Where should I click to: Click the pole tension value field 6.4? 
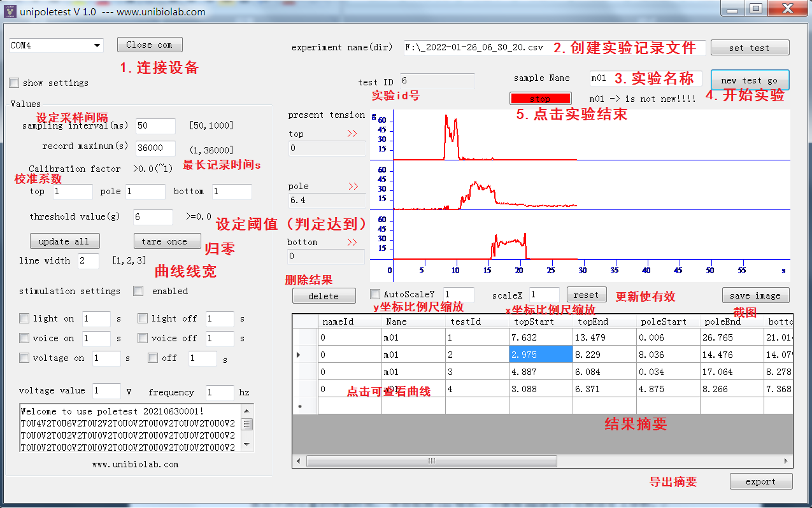click(x=327, y=201)
